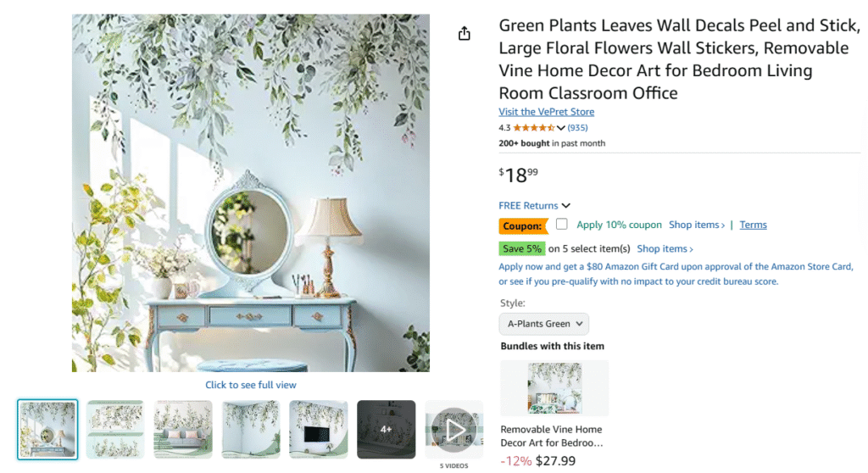Visit the VePret Store link

pyautogui.click(x=547, y=112)
